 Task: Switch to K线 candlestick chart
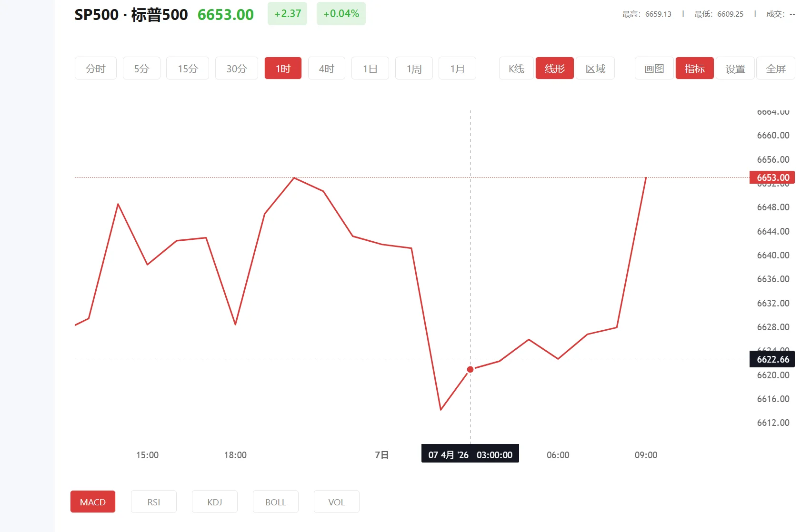[x=515, y=68]
